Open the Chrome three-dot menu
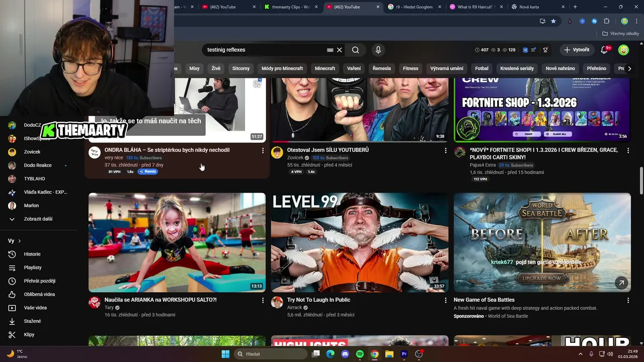Viewport: 644px width, 362px height. click(x=636, y=21)
